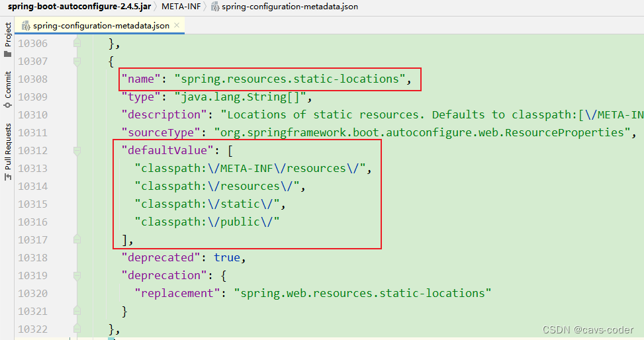
Task: Click line number 10312 in gutter
Action: pyautogui.click(x=33, y=150)
